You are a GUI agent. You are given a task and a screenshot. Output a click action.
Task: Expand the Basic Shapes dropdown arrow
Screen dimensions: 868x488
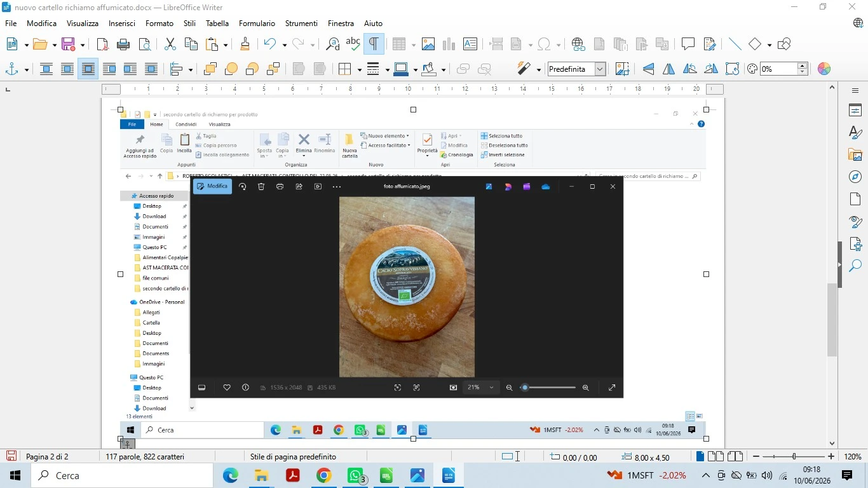tap(769, 44)
